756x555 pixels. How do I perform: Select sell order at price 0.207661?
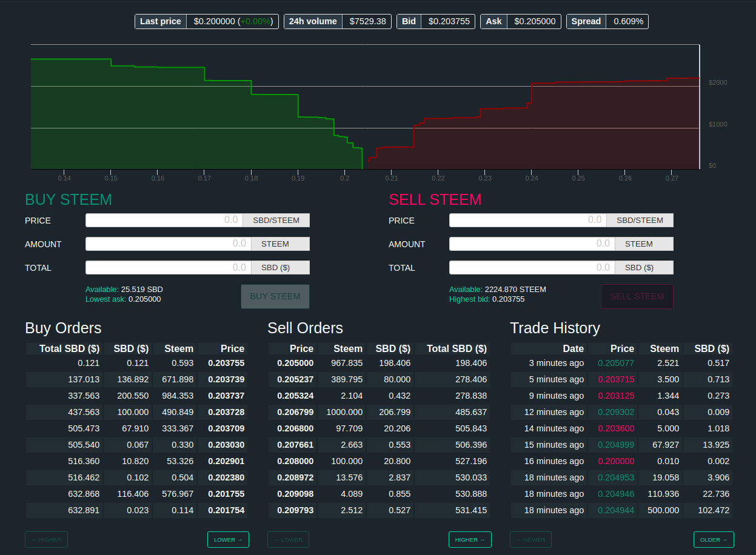[379, 445]
